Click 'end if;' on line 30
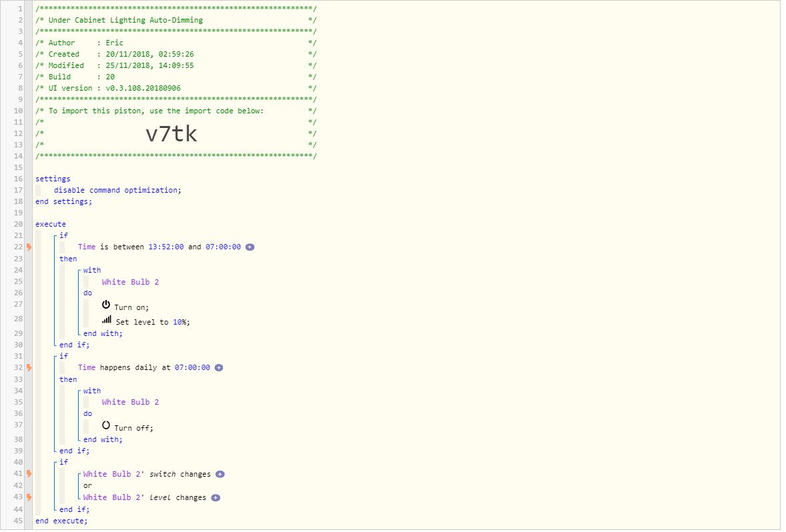Image resolution: width=786 pixels, height=532 pixels. pos(74,345)
